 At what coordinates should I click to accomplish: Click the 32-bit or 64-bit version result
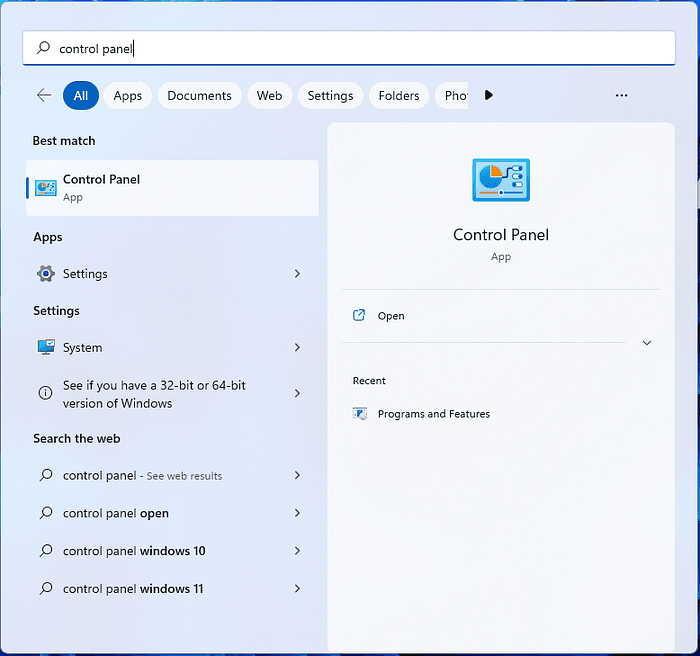click(x=160, y=394)
